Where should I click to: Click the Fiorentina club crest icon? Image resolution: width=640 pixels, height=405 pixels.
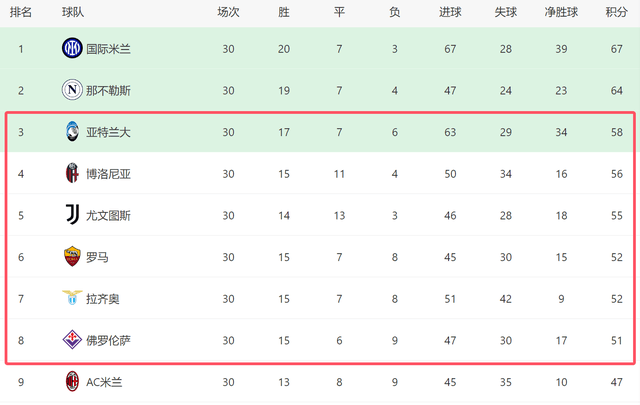point(72,340)
